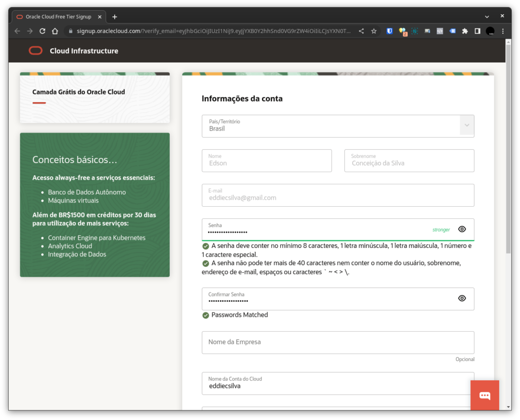Click the page vertical scrollbar thumb
This screenshot has height=420, width=520.
508,148
